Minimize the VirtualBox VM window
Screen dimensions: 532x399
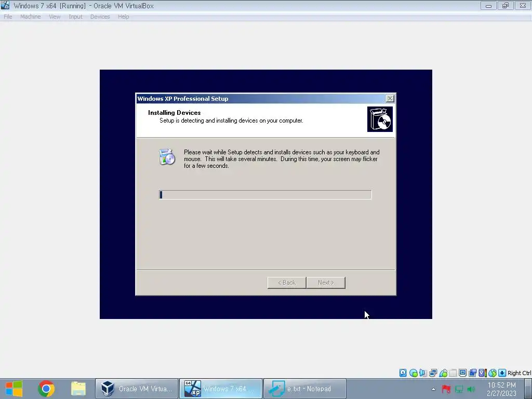click(x=488, y=6)
